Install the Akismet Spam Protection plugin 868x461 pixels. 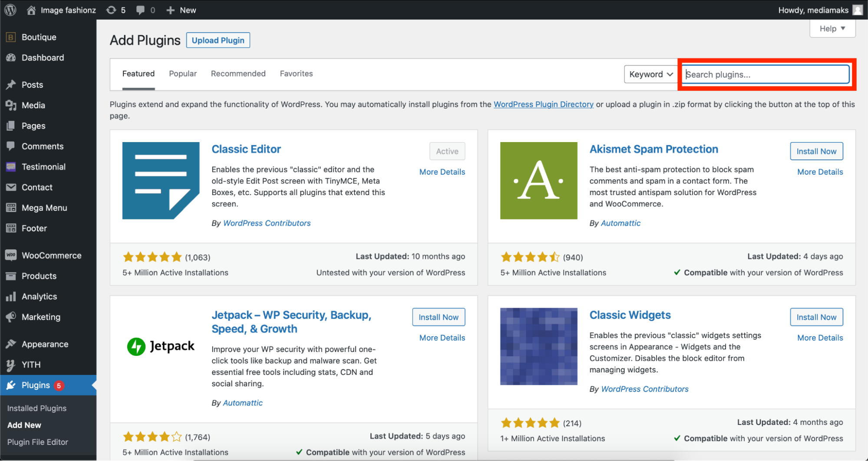(x=816, y=151)
